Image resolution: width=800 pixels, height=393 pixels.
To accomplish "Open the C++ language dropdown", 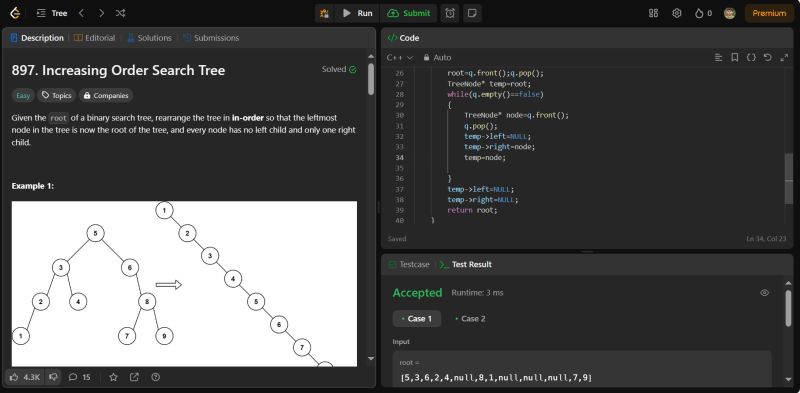I will [400, 58].
